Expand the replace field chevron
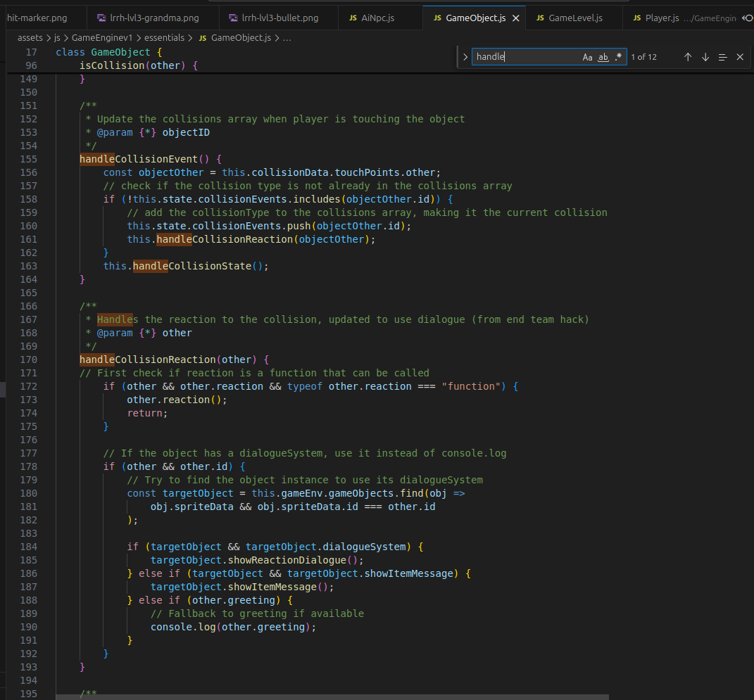This screenshot has width=754, height=700. coord(465,57)
